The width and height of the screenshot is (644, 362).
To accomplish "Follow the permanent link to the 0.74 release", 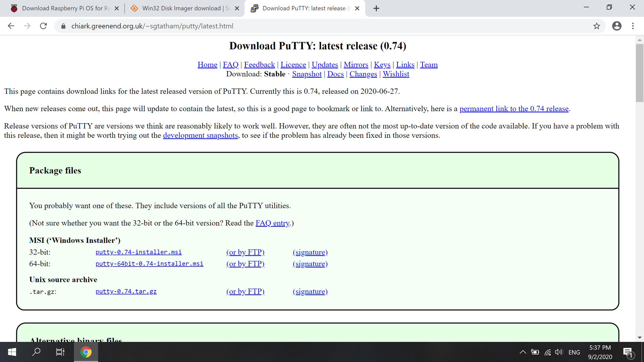I will [x=514, y=109].
